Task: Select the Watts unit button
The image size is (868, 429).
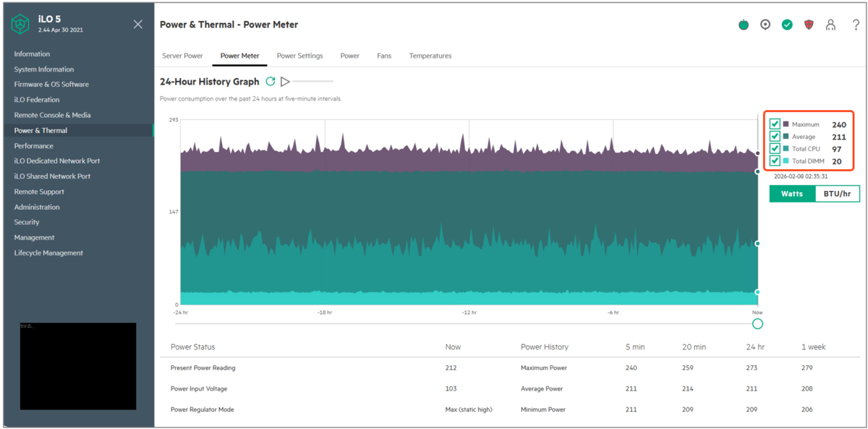Action: pyautogui.click(x=792, y=194)
